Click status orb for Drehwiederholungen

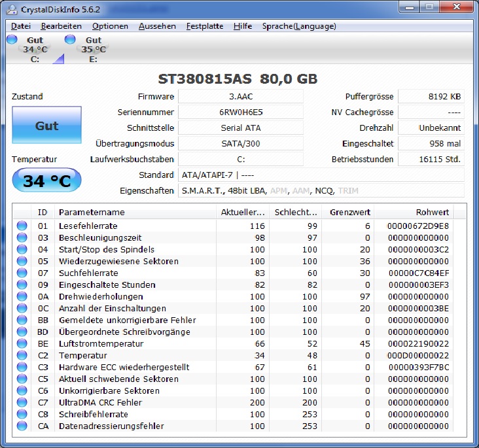pyautogui.click(x=22, y=296)
